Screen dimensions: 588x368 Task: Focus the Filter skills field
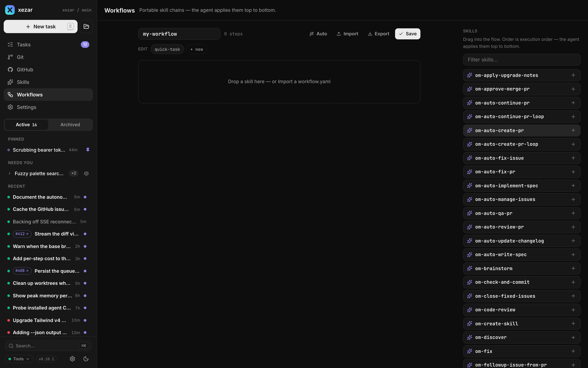pos(522,60)
